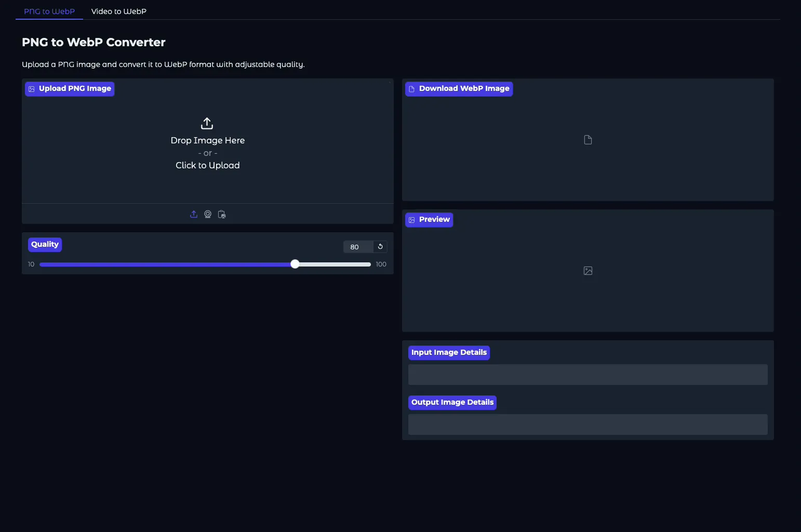
Task: Select the PNG to WebP tab
Action: (49, 11)
